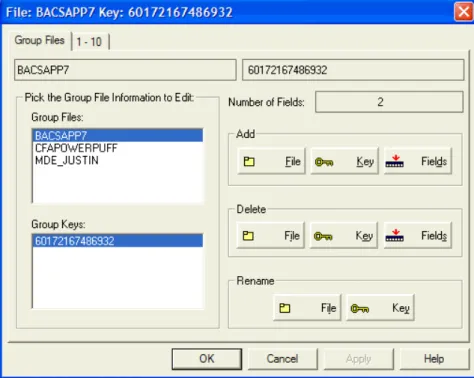Select key 60172167486932 in Group Keys list
Screen dimensions: 474x378
[118, 241]
